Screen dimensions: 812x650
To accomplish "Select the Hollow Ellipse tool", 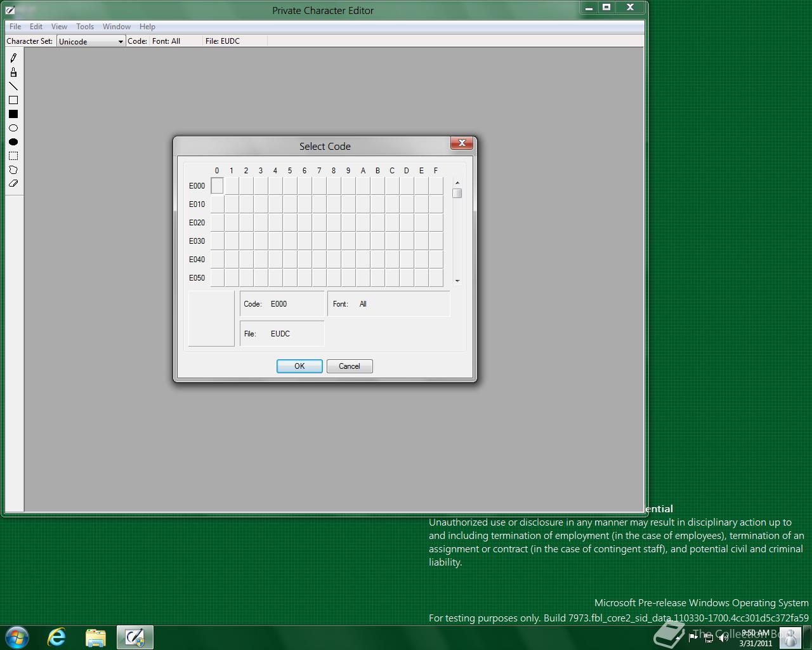I will coord(13,128).
